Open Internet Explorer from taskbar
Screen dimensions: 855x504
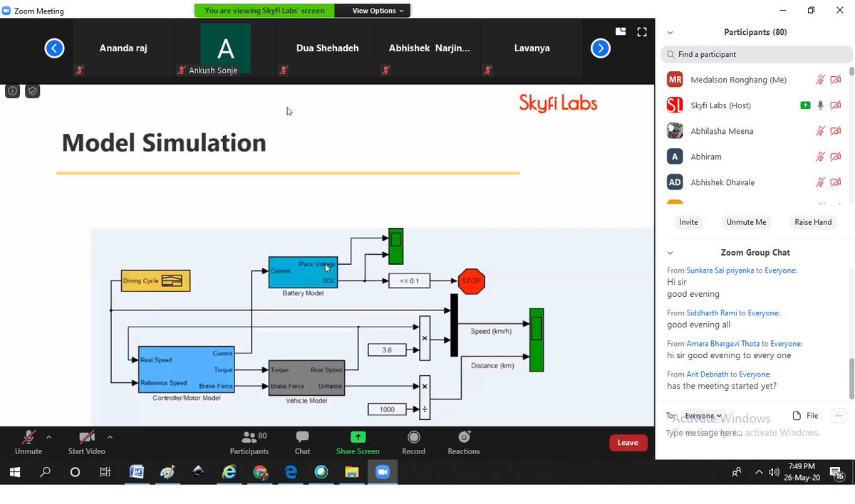point(229,472)
